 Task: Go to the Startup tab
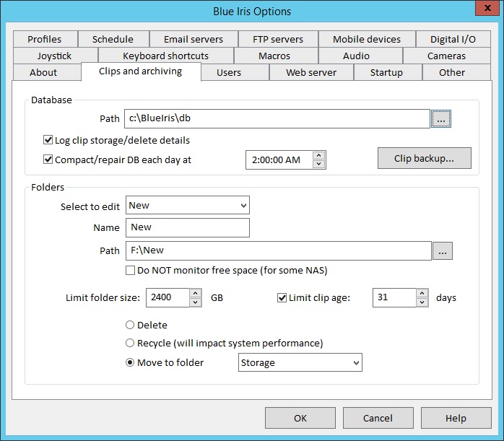[386, 73]
